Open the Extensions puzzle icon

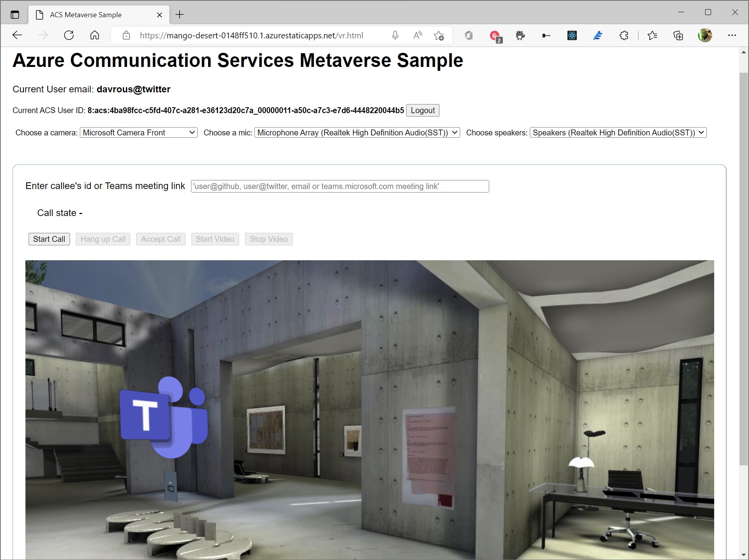point(624,36)
